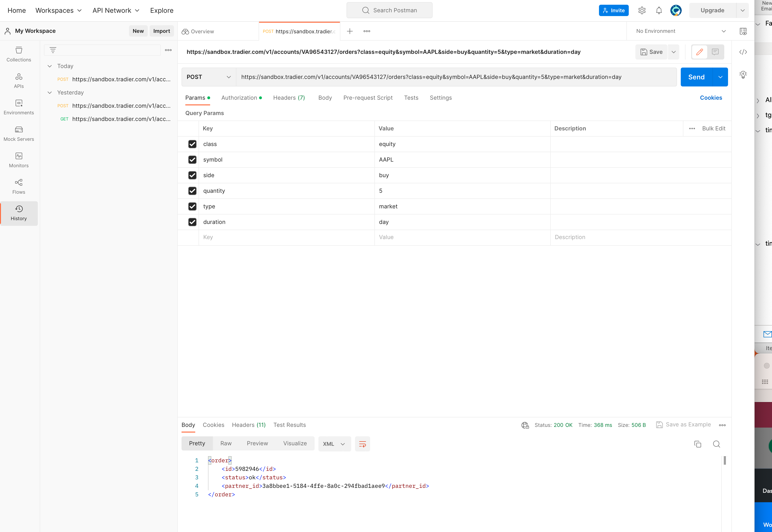Open the APIs sidebar section
This screenshot has height=532, width=772.
tap(19, 81)
